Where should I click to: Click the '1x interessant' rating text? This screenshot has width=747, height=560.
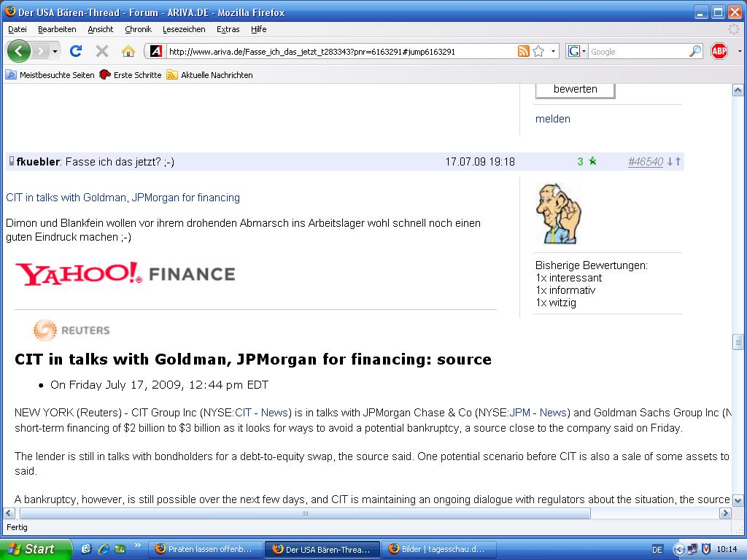point(568,278)
